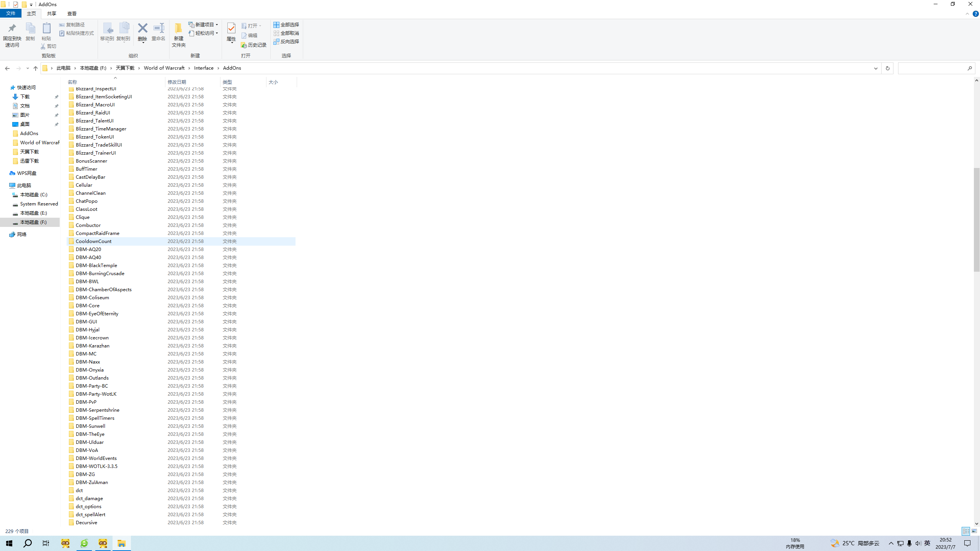Click Interface in the breadcrumb path

tap(204, 68)
